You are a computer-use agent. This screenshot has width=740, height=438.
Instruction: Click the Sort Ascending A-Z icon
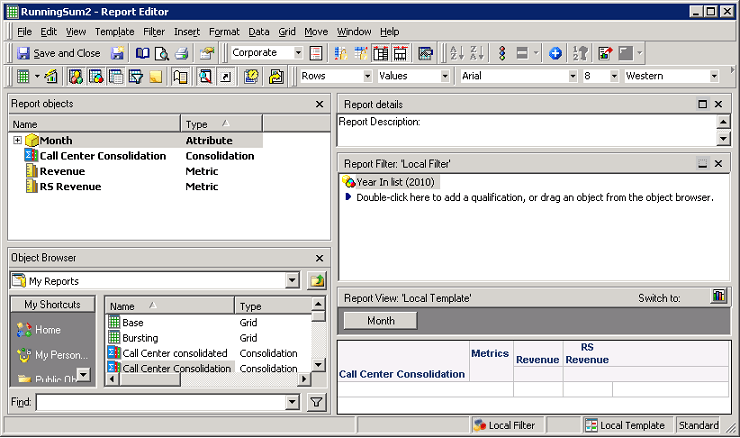pos(455,53)
